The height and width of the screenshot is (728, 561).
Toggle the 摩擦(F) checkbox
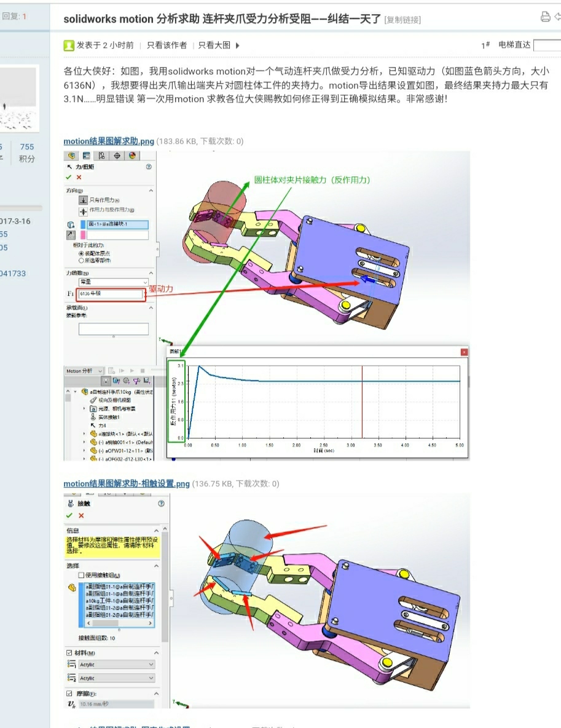[x=69, y=693]
